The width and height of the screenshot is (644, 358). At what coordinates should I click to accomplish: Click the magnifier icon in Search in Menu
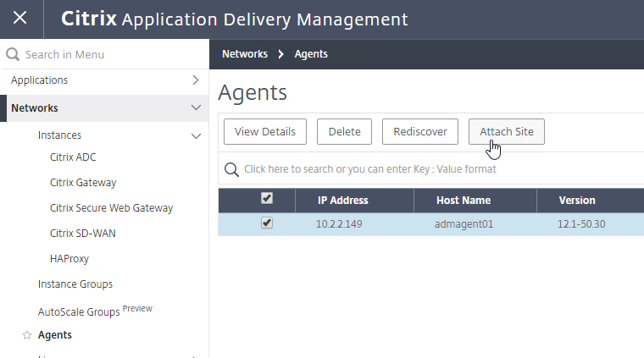[13, 54]
